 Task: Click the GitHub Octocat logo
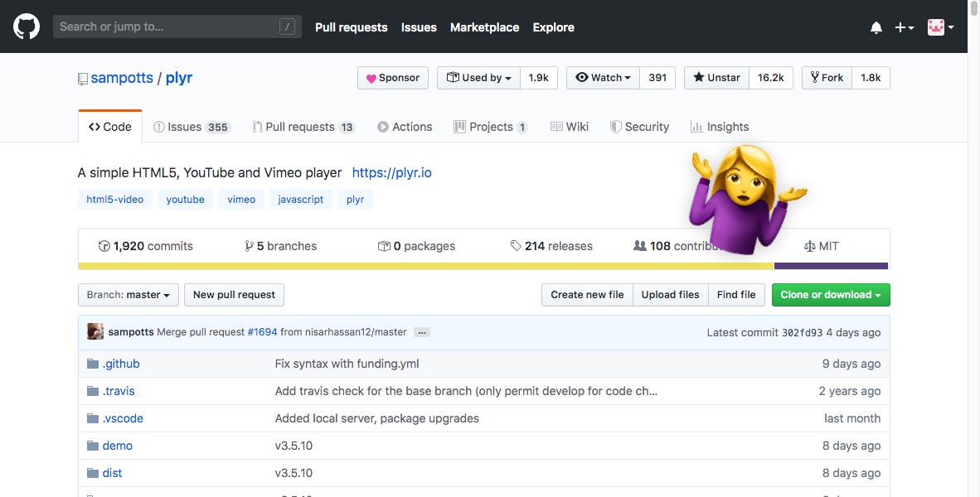click(26, 26)
